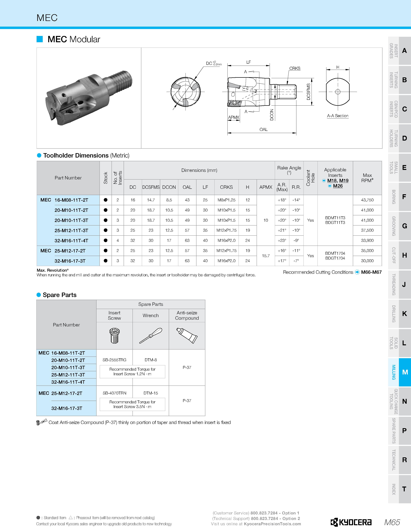Image resolution: width=411 pixels, height=532 pixels.
Task: Jump to section N Quick Change Tooling tab
Action: click(x=400, y=401)
